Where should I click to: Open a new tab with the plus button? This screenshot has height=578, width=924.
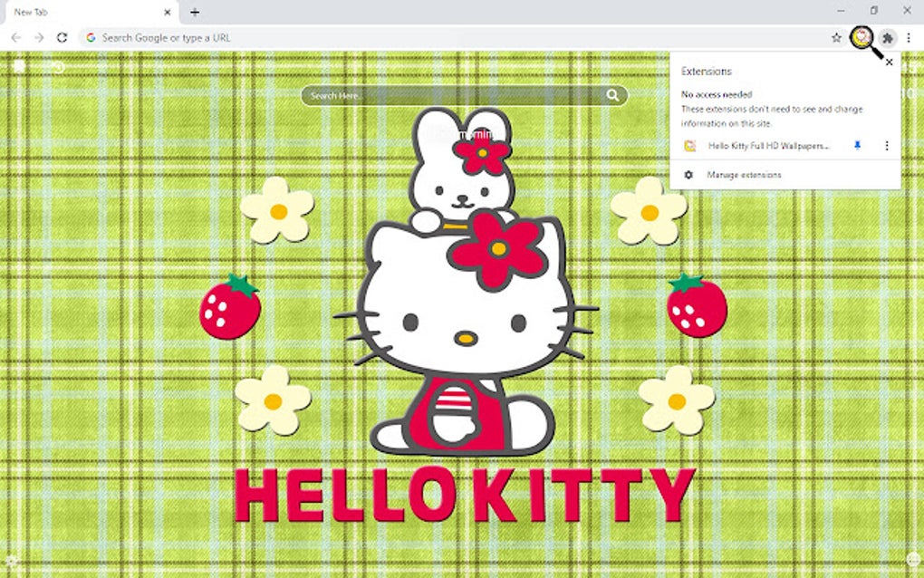pos(195,12)
